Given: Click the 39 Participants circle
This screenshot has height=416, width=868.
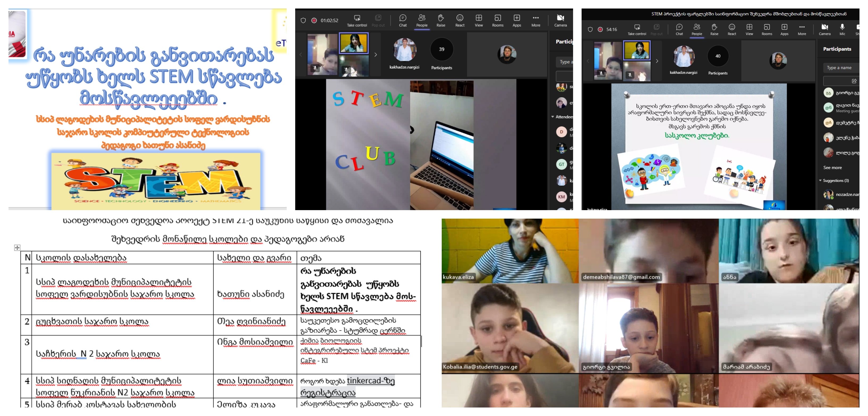Looking at the screenshot, I should [441, 49].
